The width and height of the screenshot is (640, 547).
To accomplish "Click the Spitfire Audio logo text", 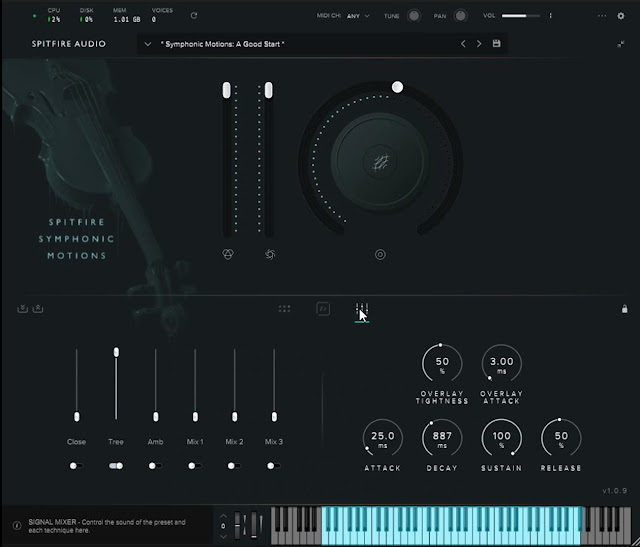I will (x=69, y=44).
